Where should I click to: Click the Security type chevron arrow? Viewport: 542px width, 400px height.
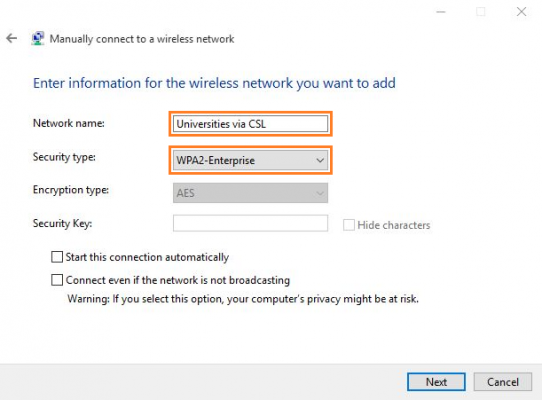tap(320, 160)
